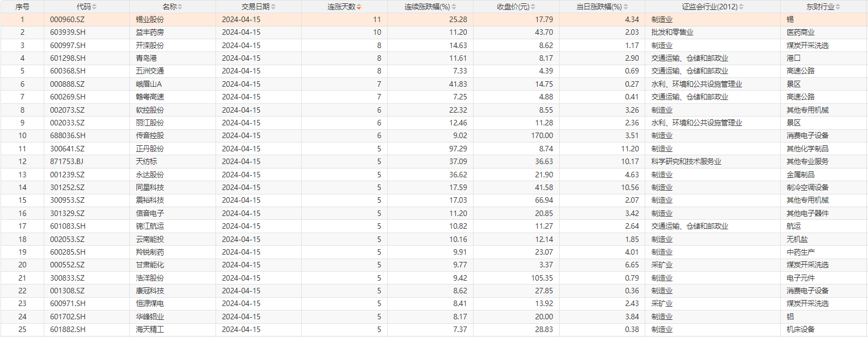Open the 益丰药房 stock name link

click(150, 32)
